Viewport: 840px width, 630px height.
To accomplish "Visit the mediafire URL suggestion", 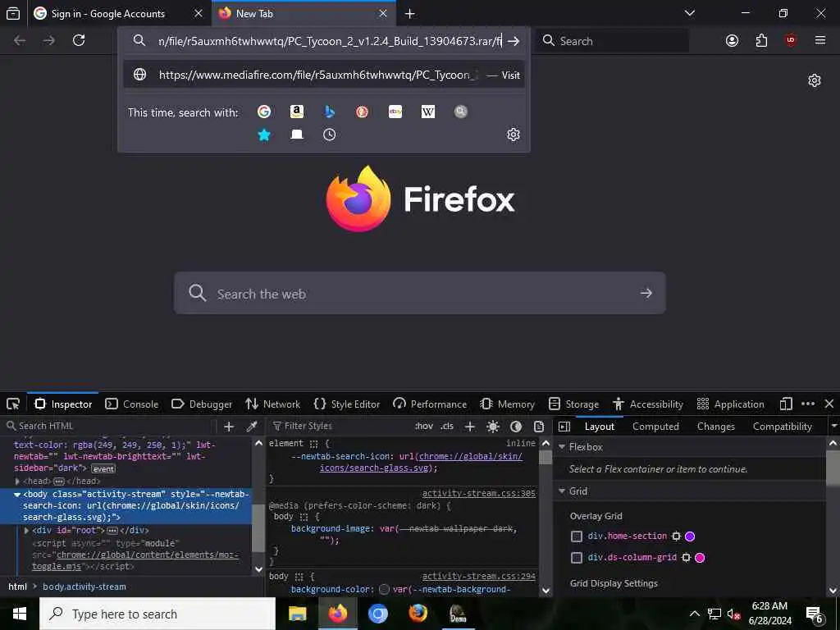I will (x=323, y=75).
